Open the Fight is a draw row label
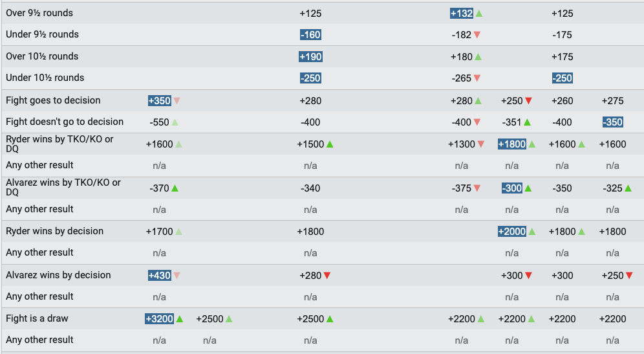This screenshot has width=644, height=354. (x=37, y=318)
